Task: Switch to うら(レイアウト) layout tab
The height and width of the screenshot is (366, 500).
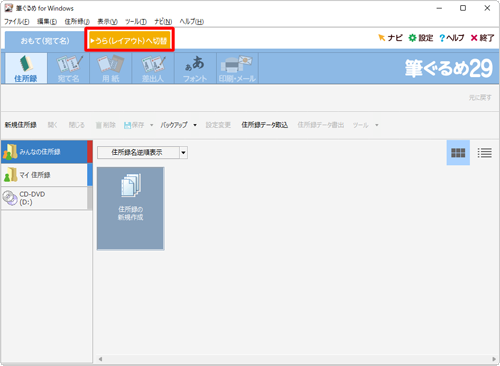Action: pyautogui.click(x=129, y=41)
